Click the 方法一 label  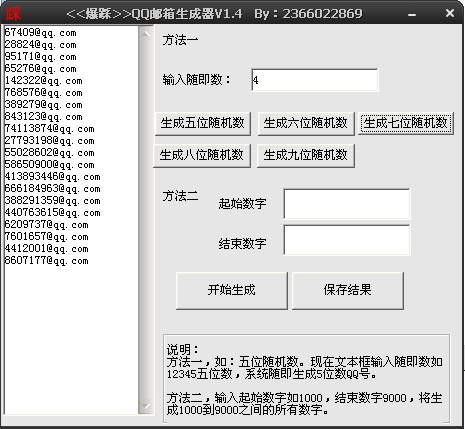180,41
